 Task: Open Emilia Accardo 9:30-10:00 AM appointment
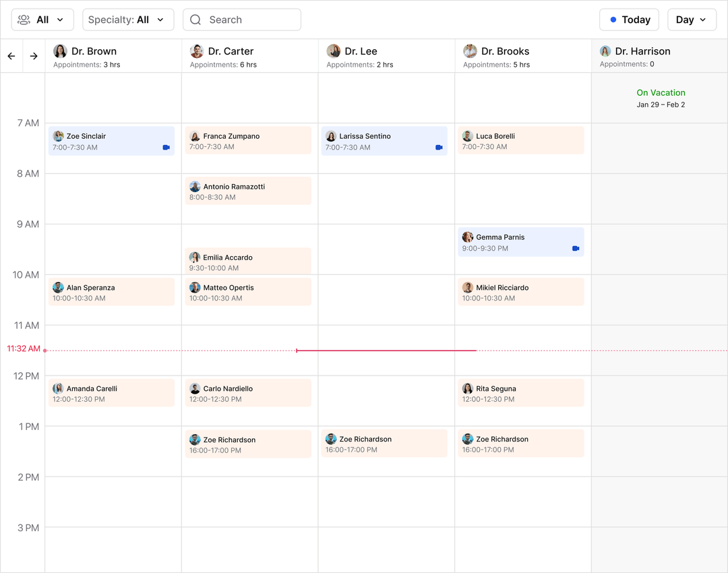248,261
